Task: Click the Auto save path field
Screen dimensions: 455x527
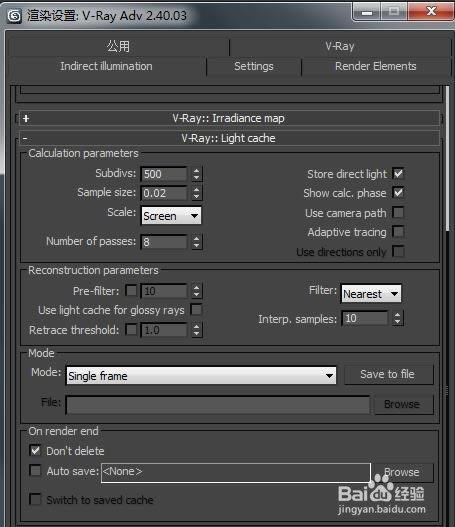Action: (236, 472)
